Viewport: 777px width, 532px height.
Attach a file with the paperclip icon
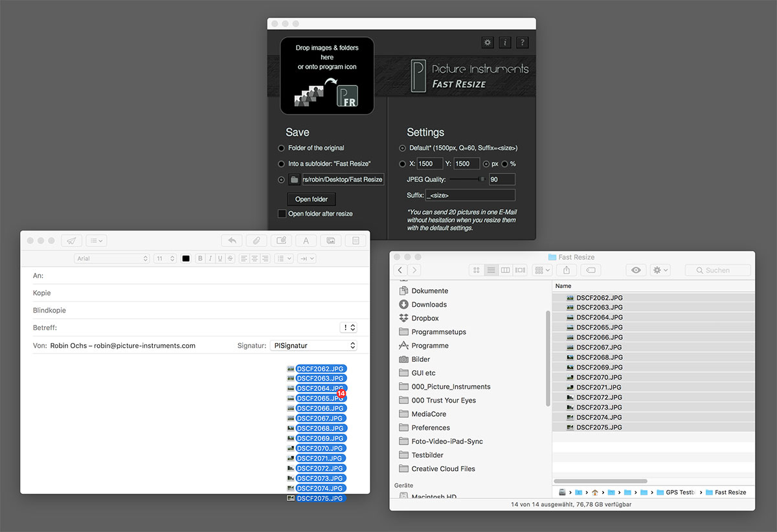(x=256, y=241)
